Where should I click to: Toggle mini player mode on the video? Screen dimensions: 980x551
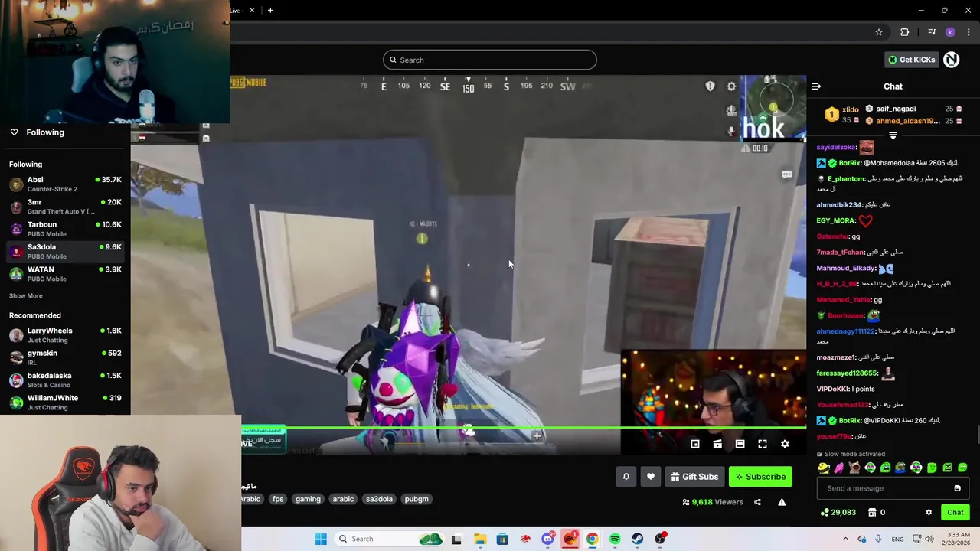tap(695, 444)
